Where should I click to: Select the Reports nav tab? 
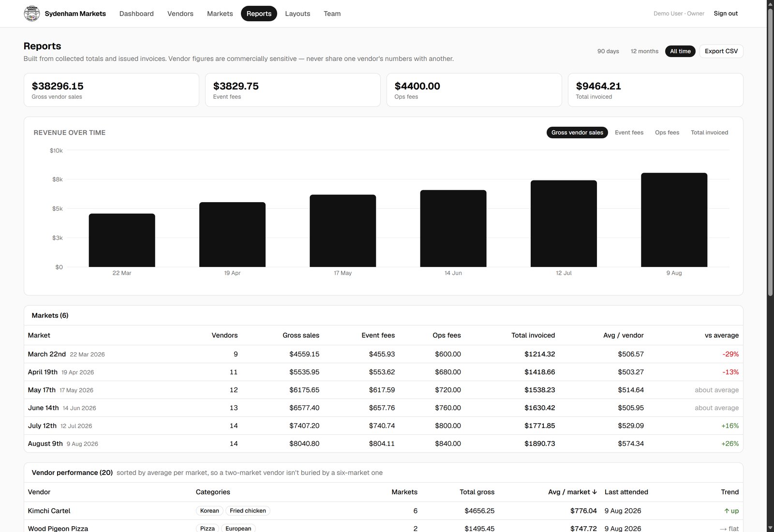click(x=259, y=14)
